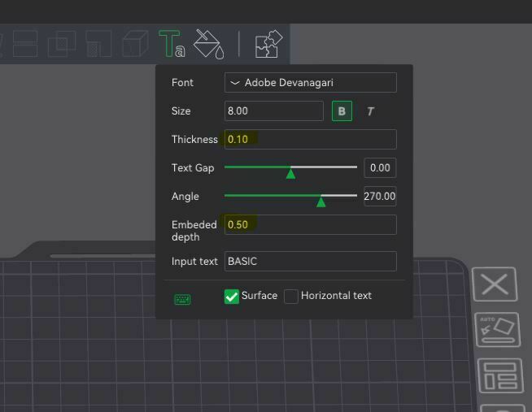Uncheck the Surface checkbox
Image resolution: width=532 pixels, height=412 pixels.
point(232,297)
